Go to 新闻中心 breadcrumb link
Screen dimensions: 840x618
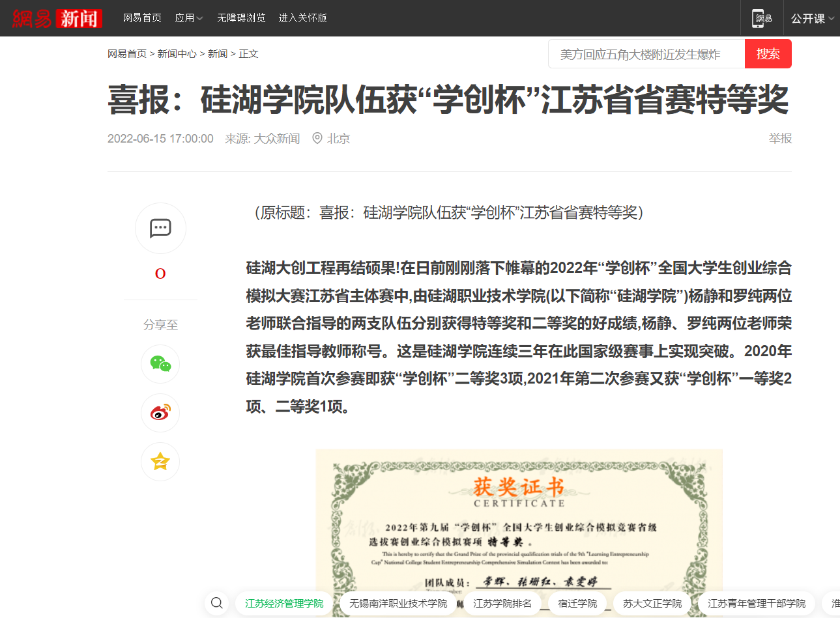(177, 54)
